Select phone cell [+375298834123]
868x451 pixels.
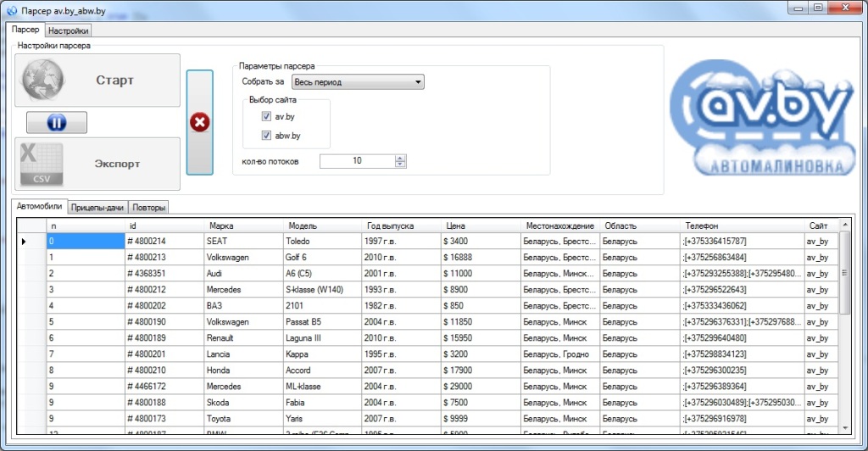[743, 354]
